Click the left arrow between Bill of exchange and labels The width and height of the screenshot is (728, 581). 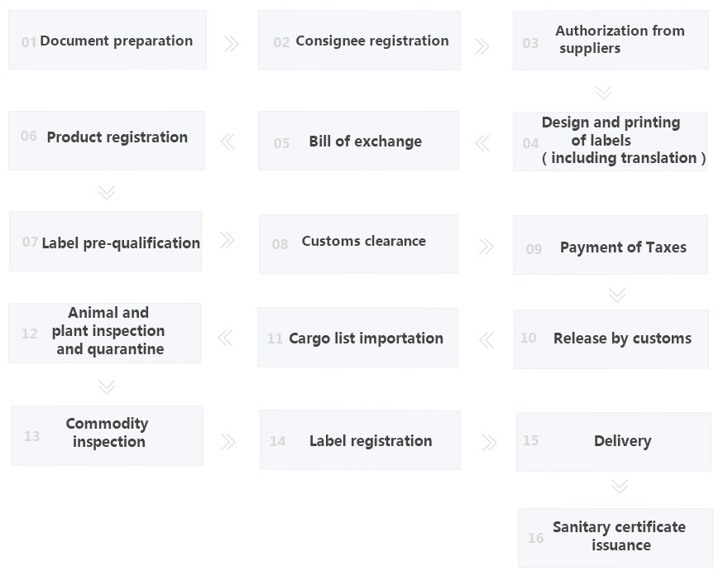coord(482,143)
